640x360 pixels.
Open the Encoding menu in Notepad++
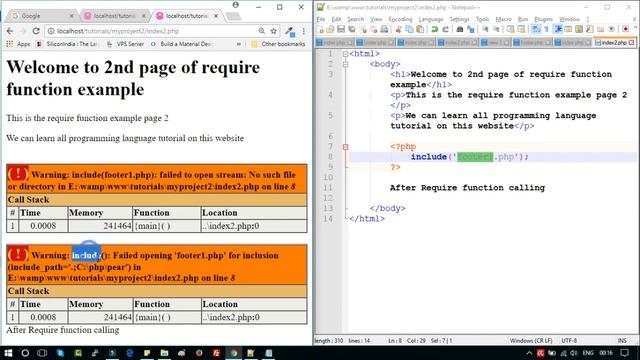tap(400, 19)
